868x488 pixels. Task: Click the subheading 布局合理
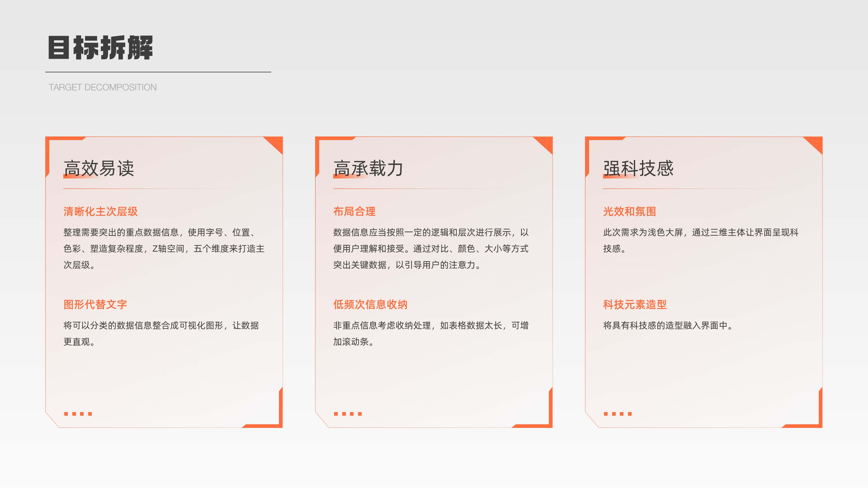pyautogui.click(x=354, y=211)
